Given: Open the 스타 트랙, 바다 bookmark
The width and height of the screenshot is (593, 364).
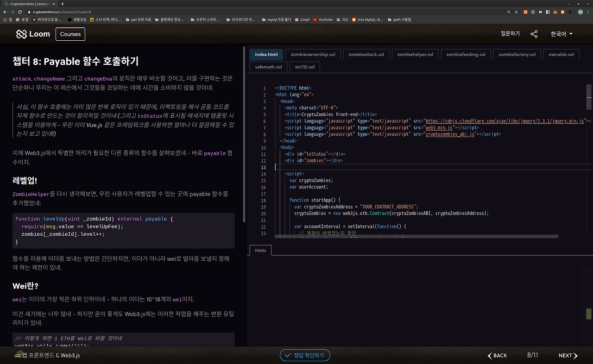Looking at the screenshot, I should [x=106, y=19].
